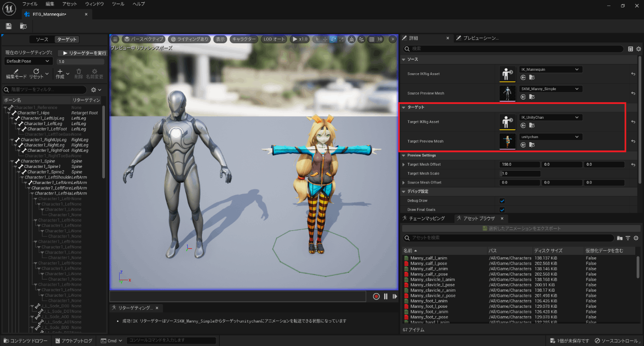This screenshot has width=644, height=346.
Task: Click the save asset floppy disk icon
Action: click(9, 26)
